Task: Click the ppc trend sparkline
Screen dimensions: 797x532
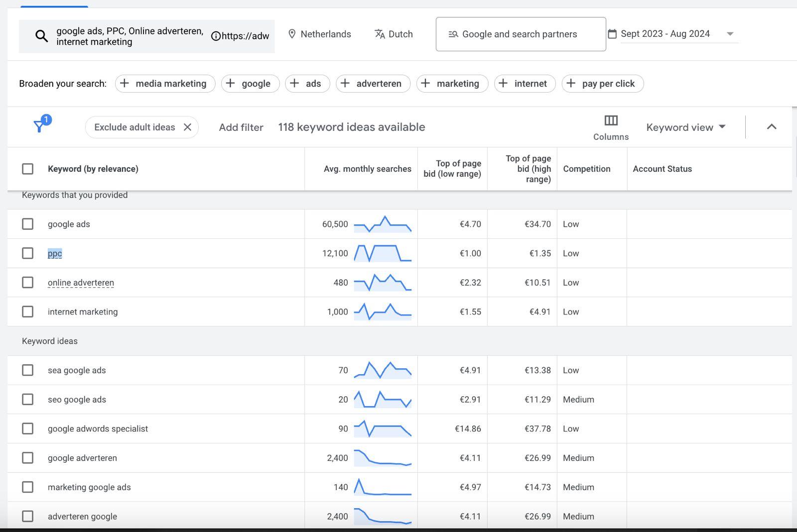Action: point(383,253)
